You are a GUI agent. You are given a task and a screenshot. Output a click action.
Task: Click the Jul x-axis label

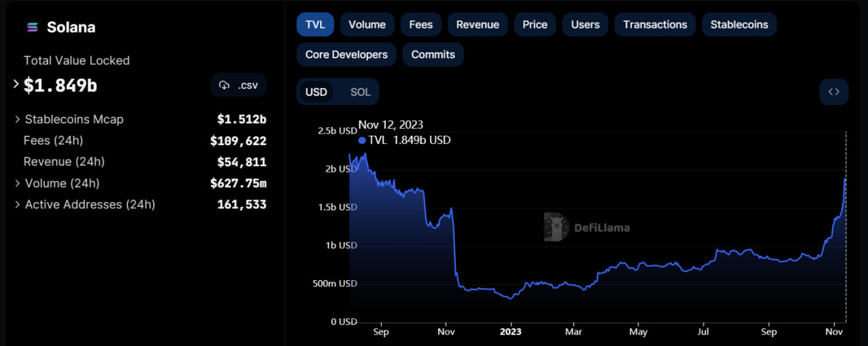coord(703,332)
